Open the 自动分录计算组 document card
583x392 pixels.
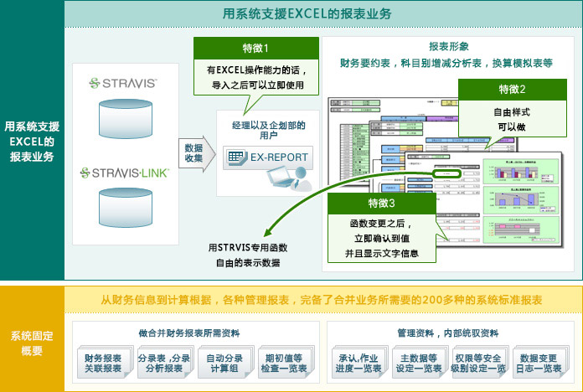click(x=224, y=363)
